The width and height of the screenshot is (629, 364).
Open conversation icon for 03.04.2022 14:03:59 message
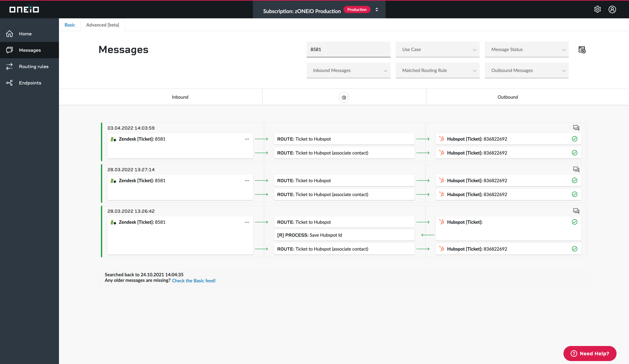(x=576, y=128)
